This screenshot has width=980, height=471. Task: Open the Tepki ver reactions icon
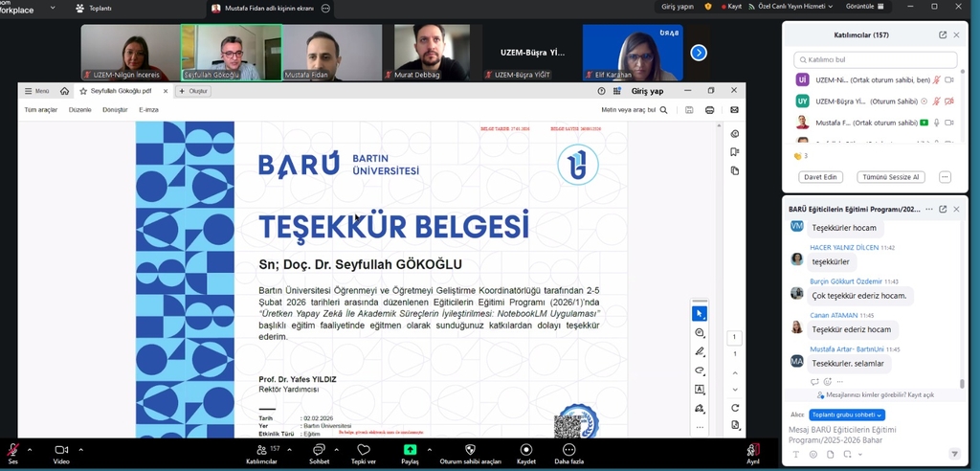coord(363,449)
